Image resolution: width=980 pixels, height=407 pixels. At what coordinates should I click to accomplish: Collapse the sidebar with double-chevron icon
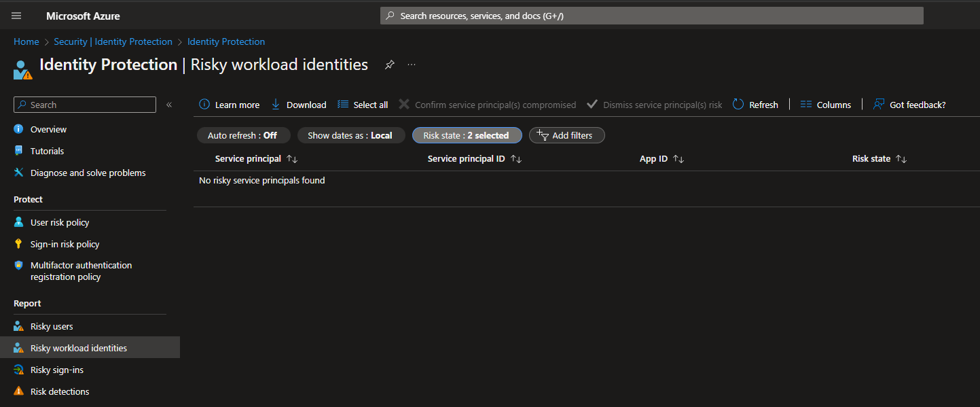(x=169, y=105)
